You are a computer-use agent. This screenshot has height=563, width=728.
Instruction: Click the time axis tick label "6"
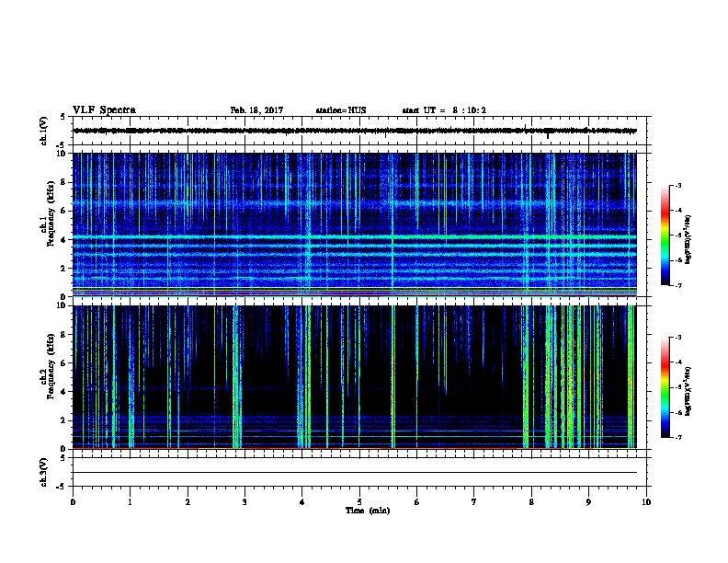417,502
